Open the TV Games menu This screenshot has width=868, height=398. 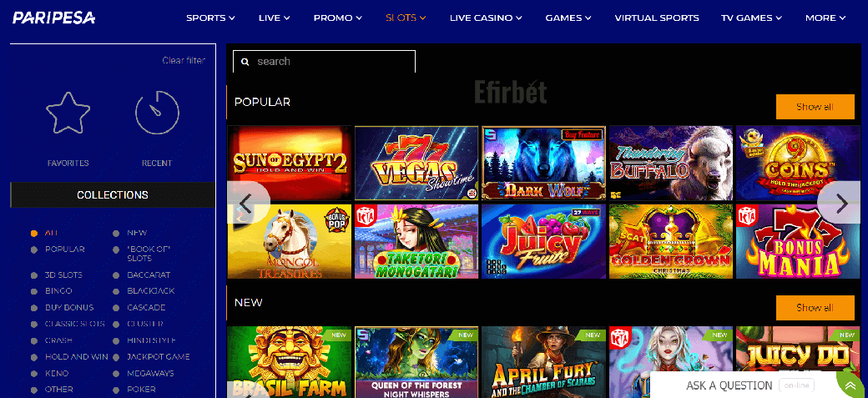751,18
